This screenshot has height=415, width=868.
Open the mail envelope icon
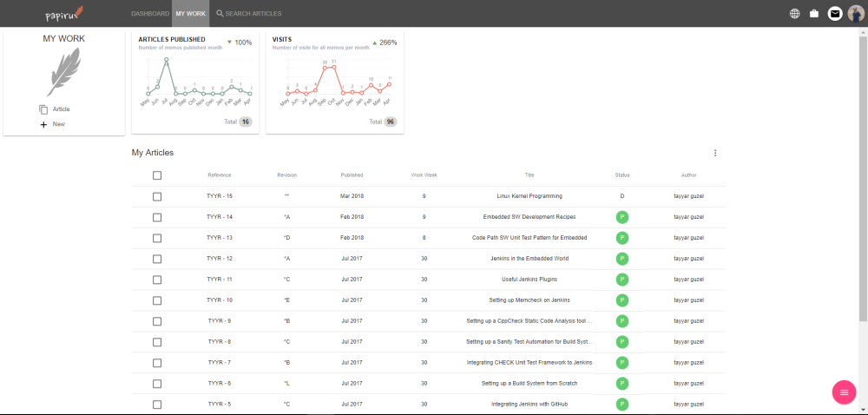pyautogui.click(x=835, y=14)
